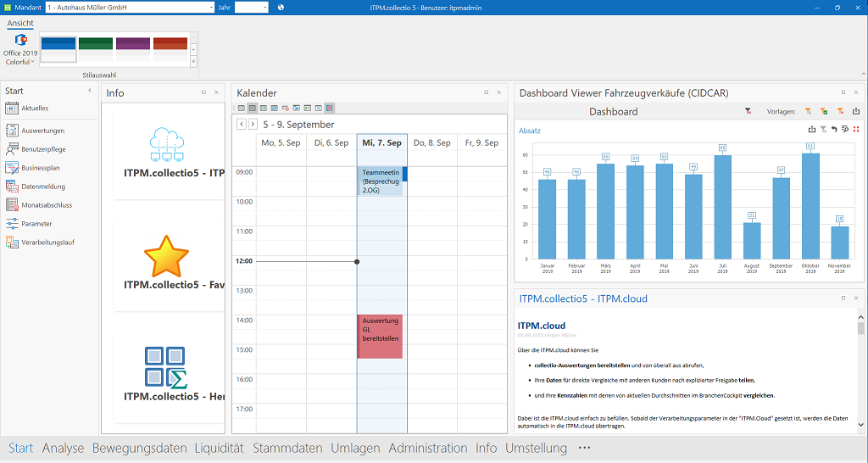This screenshot has height=463, width=868.
Task: Maximize the Kalender panel
Action: [486, 92]
